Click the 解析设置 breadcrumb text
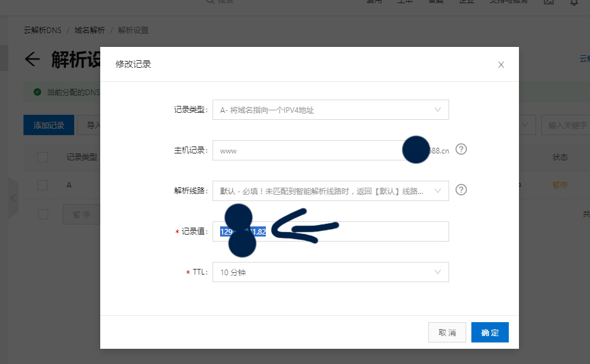 [133, 30]
